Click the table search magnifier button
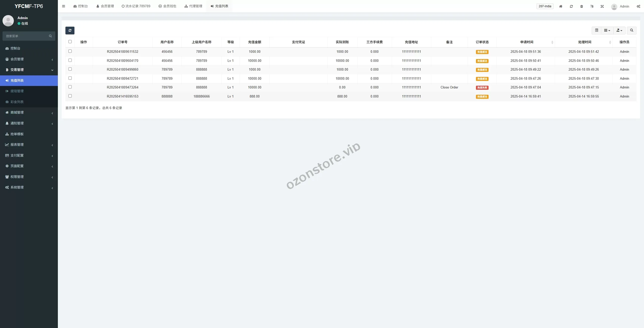 (631, 30)
